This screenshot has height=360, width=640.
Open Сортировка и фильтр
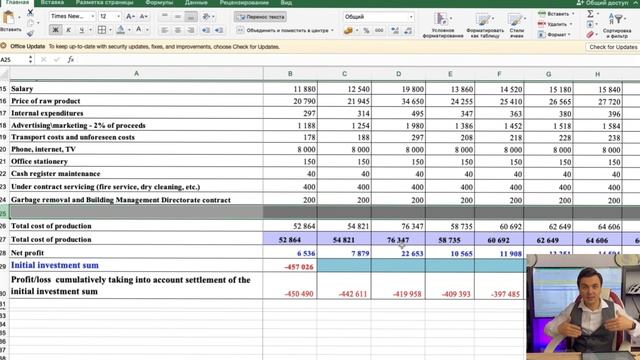click(616, 24)
